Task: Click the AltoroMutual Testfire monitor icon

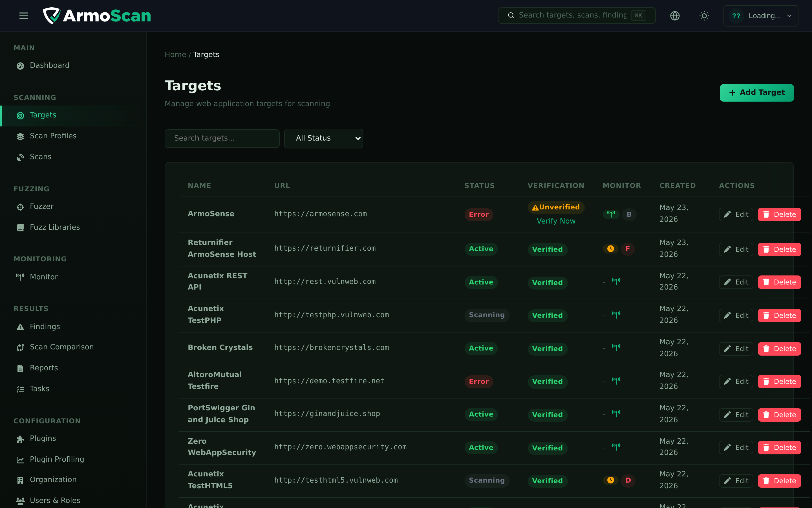Action: click(x=616, y=381)
